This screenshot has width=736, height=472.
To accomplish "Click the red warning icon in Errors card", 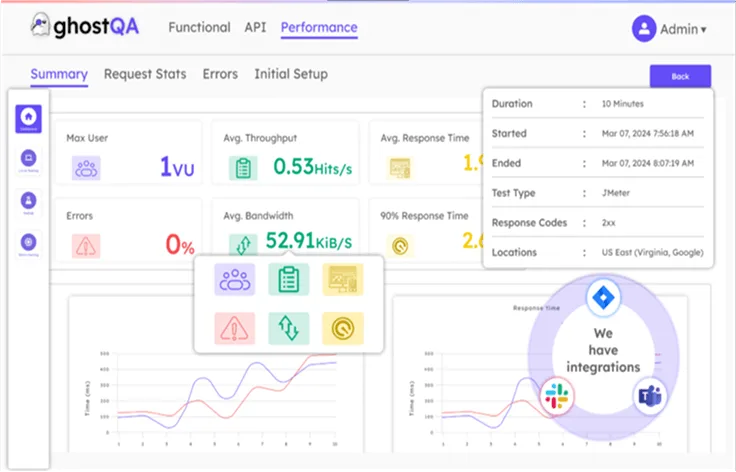I will (x=86, y=244).
